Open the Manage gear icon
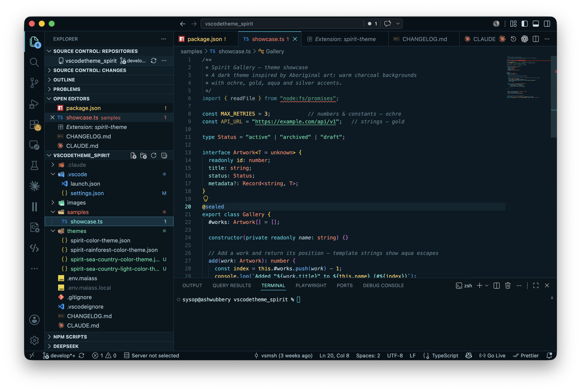Viewport: 581px width, 392px height. click(x=34, y=340)
